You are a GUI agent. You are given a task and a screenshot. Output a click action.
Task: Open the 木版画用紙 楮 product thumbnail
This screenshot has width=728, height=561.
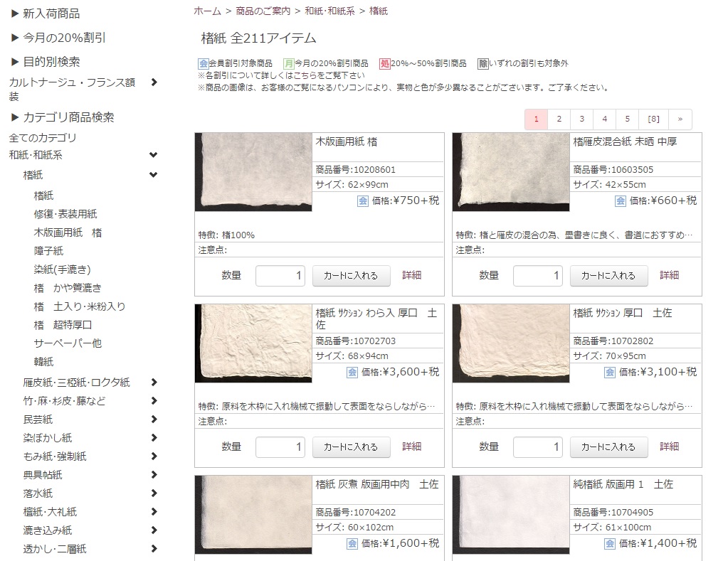(253, 172)
